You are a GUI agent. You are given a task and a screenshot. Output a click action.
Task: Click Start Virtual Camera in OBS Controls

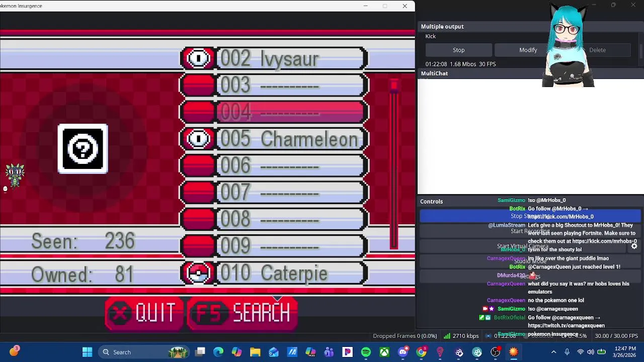523,246
